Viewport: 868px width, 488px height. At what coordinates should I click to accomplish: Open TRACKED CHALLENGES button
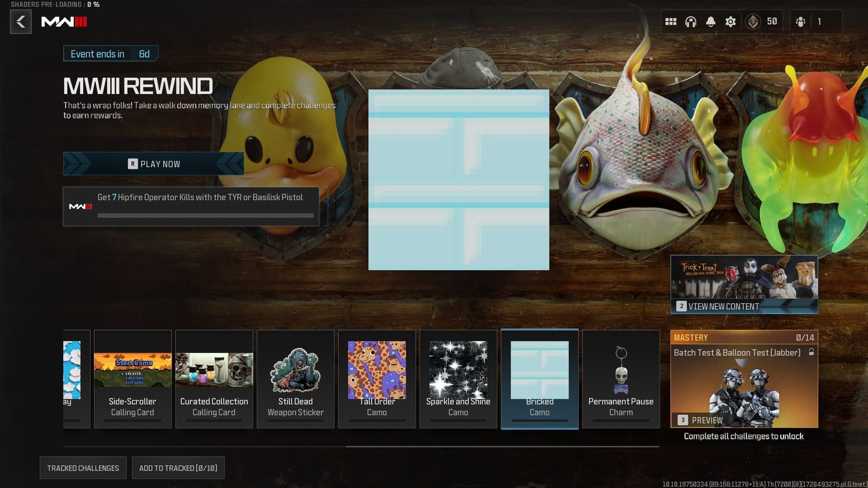coord(83,468)
